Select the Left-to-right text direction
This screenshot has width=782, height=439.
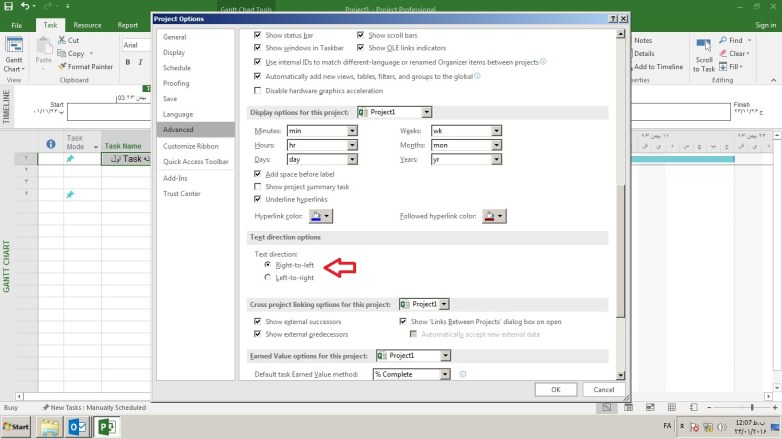click(267, 278)
